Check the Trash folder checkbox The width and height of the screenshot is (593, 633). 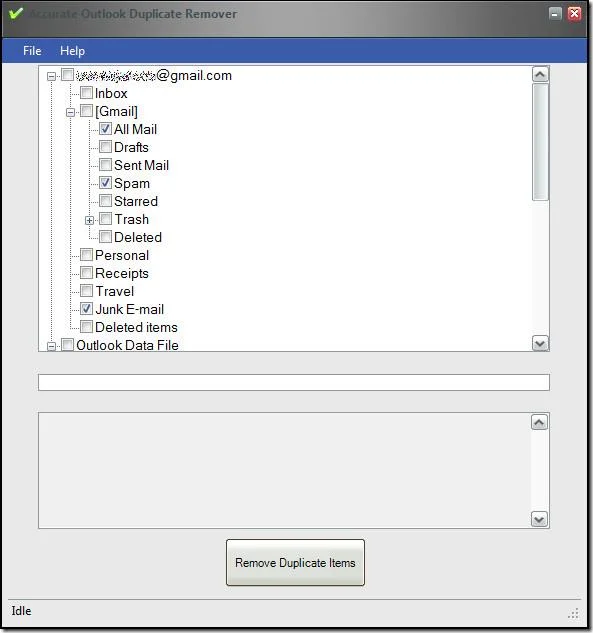click(105, 219)
